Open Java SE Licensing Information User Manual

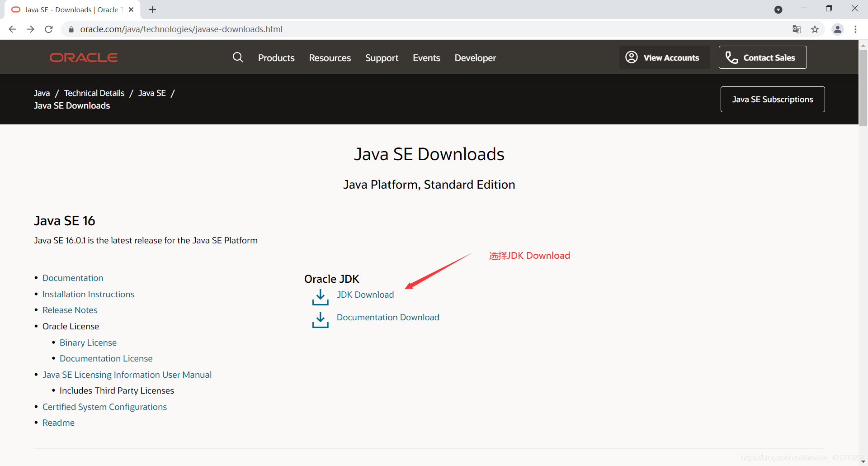tap(127, 375)
